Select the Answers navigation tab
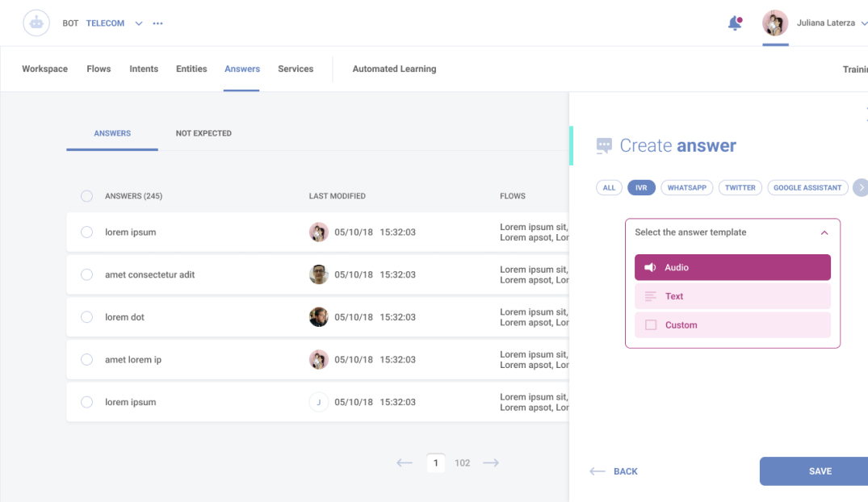868x502 pixels. 242,69
